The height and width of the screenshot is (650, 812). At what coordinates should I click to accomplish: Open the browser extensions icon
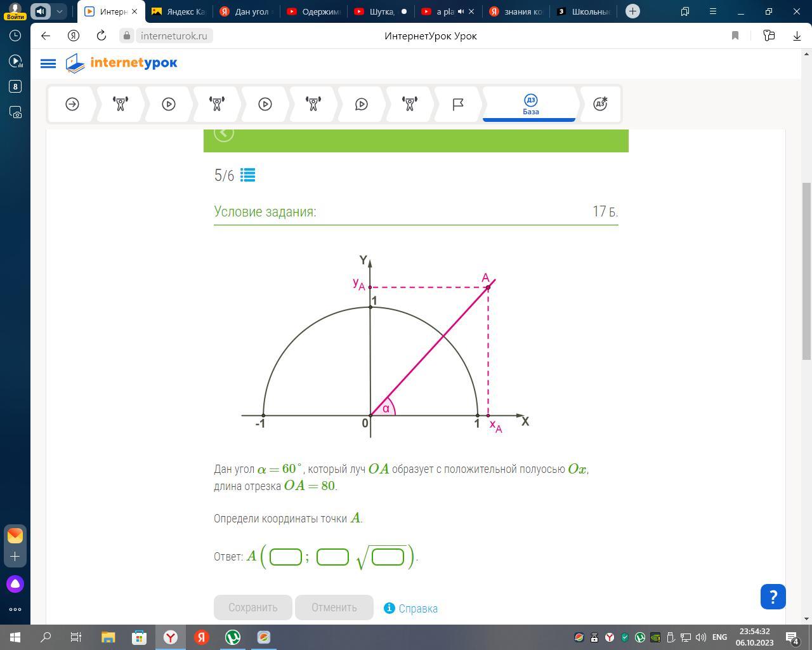(769, 36)
